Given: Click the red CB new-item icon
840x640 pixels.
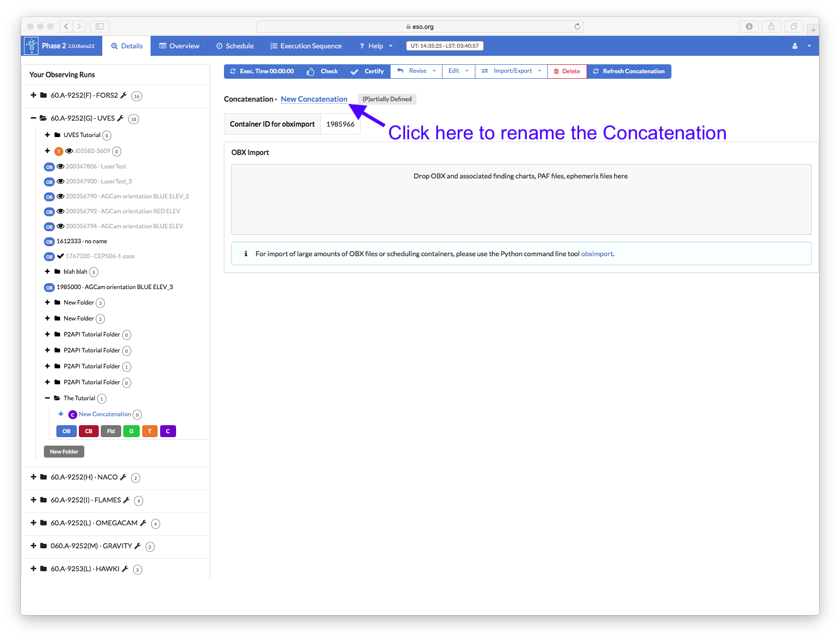Looking at the screenshot, I should coord(89,431).
